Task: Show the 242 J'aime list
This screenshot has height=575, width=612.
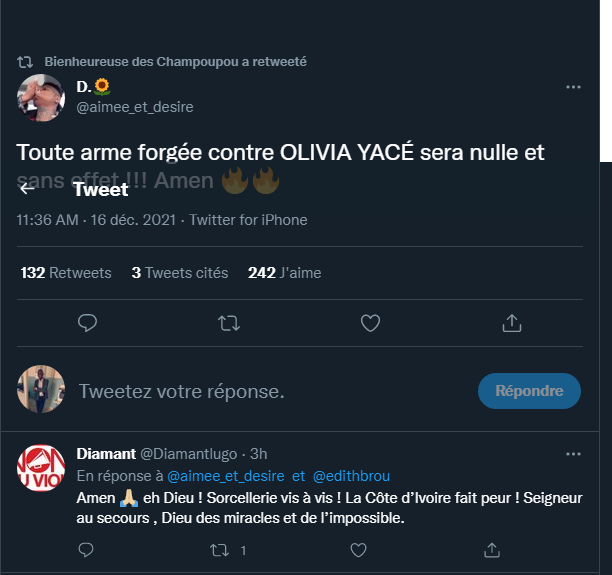Action: (285, 272)
